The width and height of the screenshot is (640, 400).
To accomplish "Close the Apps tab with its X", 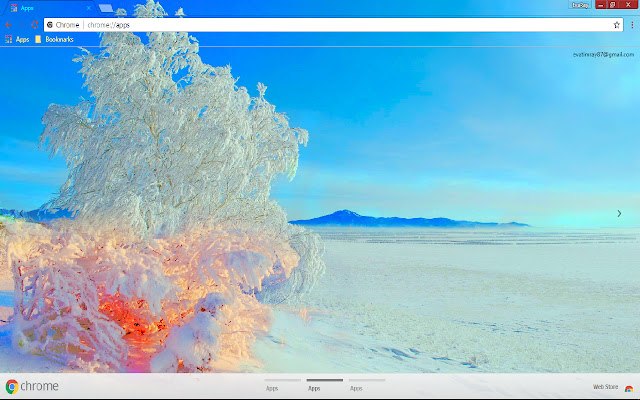I will point(89,8).
